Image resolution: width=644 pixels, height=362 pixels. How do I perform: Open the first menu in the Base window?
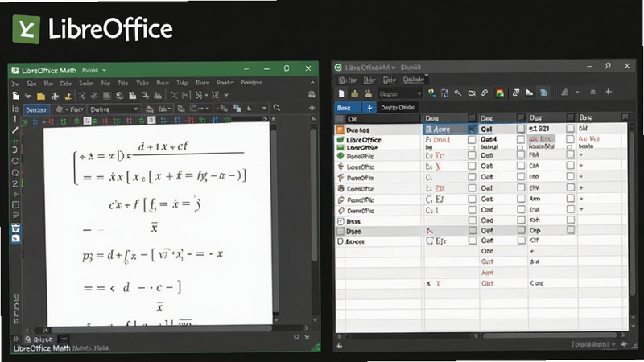(348, 80)
